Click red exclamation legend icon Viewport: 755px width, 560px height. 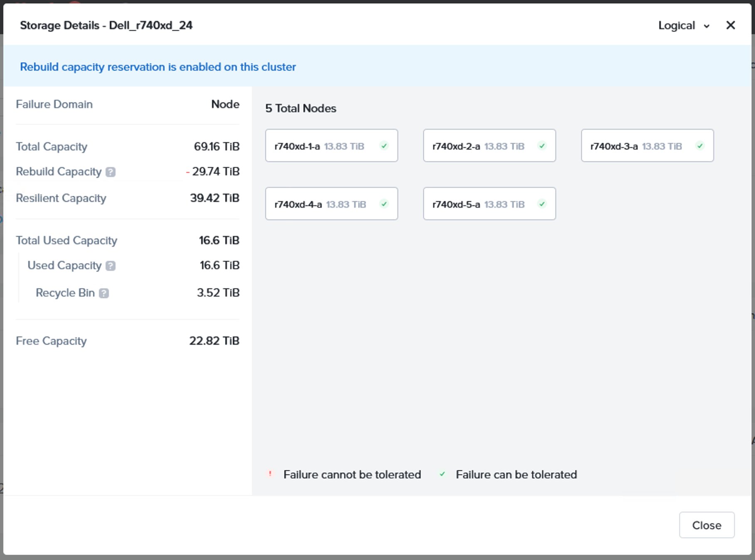(x=270, y=474)
